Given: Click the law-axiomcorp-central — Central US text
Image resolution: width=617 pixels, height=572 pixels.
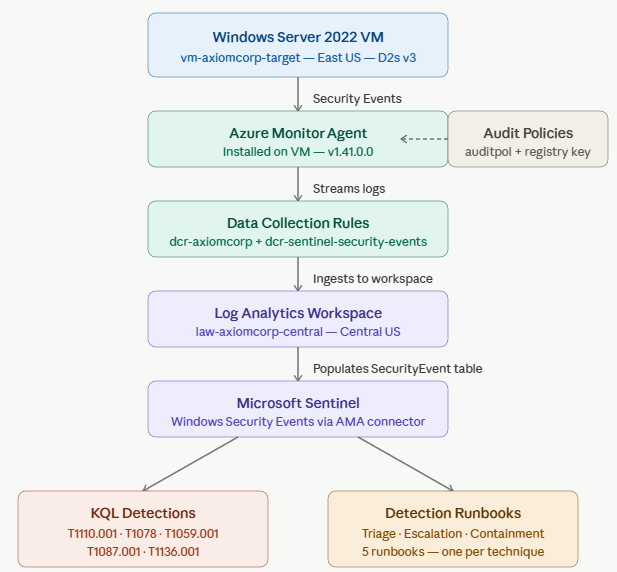Looking at the screenshot, I should 298,332.
